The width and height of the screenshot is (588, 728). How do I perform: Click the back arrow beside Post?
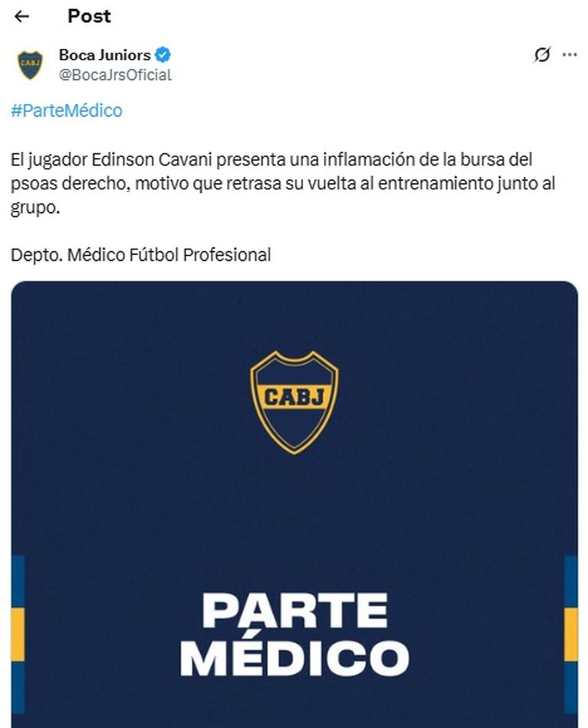point(21,16)
